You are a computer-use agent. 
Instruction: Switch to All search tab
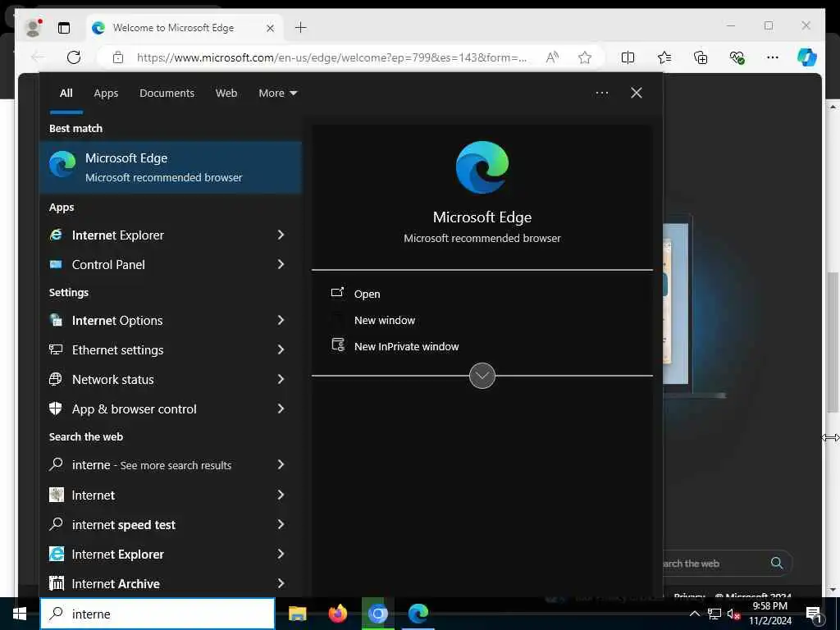(66, 94)
